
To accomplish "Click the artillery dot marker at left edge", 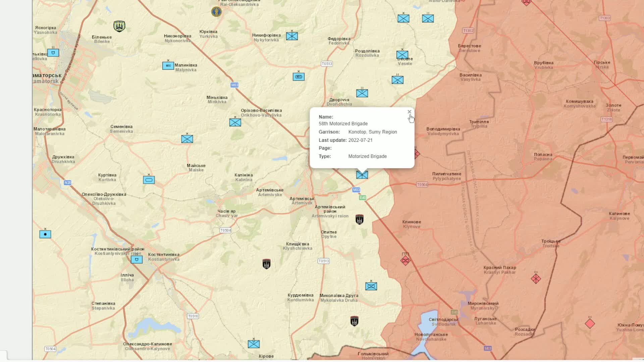I will click(x=45, y=234).
